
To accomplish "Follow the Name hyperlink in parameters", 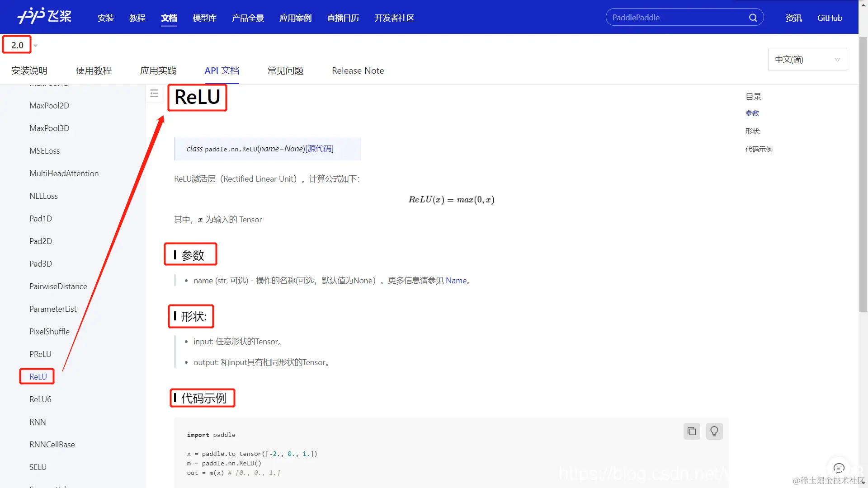I will pos(456,281).
